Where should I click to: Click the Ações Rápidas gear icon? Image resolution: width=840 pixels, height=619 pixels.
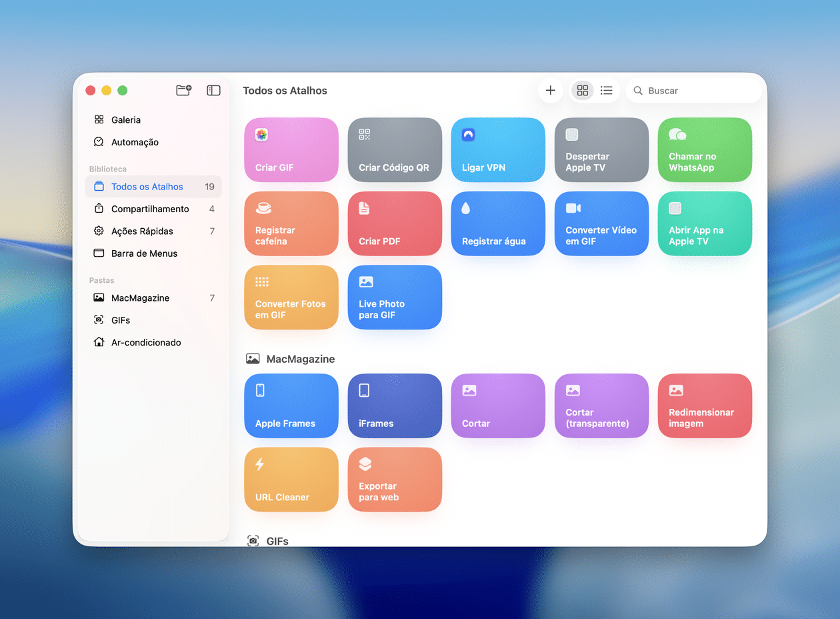(99, 231)
